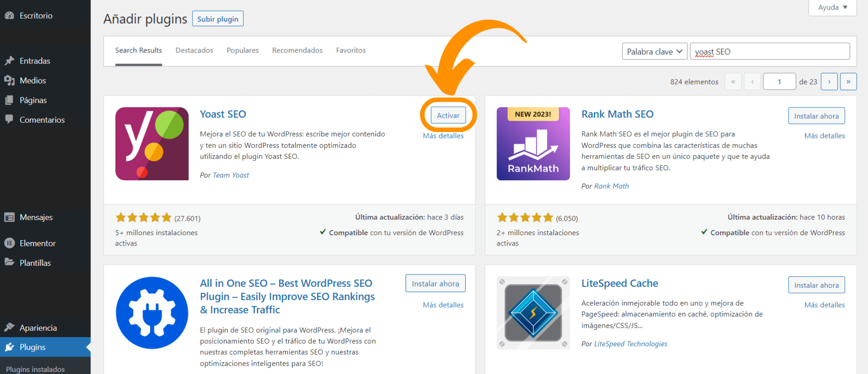Open the Yoast SEO title link
Screen dimensions: 868x374
click(223, 114)
